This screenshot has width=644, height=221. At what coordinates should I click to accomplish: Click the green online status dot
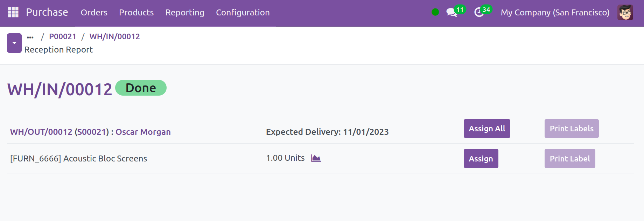(x=435, y=12)
